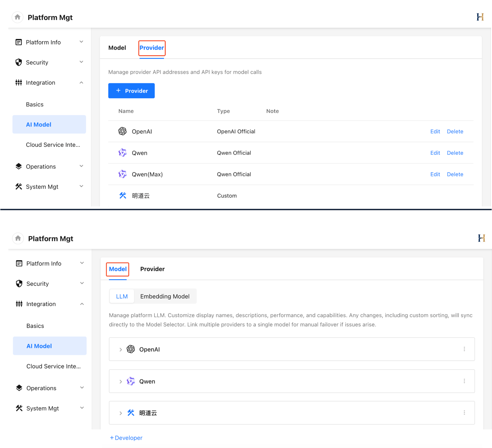Delete the Qwen provider
492x448 pixels.
[455, 153]
